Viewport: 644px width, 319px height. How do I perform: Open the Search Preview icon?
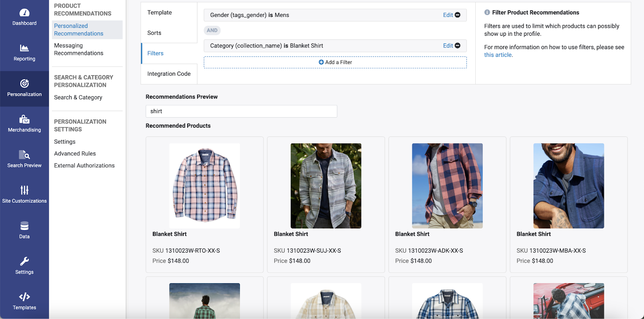[x=25, y=155]
